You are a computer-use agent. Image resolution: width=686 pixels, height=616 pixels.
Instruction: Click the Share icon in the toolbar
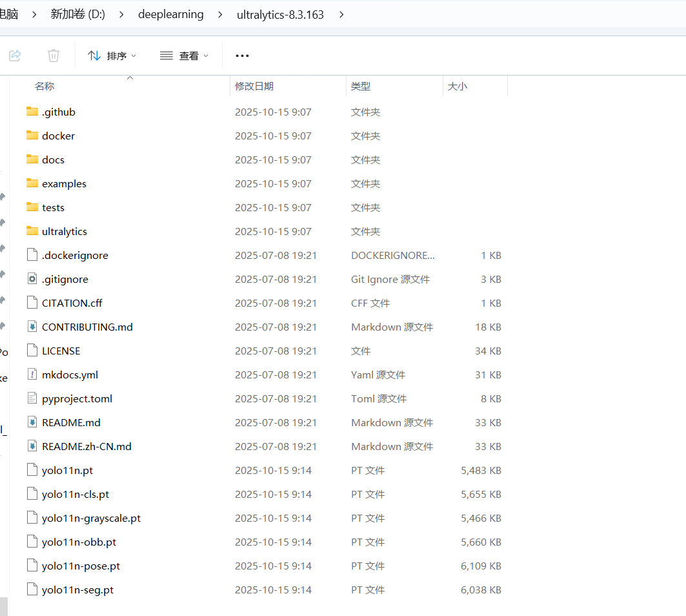[15, 56]
